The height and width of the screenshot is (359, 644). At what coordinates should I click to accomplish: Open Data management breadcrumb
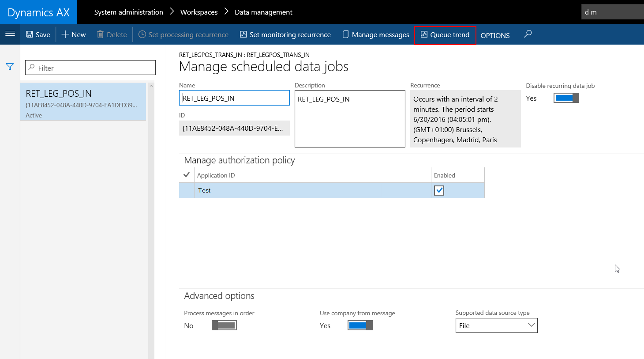coord(263,12)
